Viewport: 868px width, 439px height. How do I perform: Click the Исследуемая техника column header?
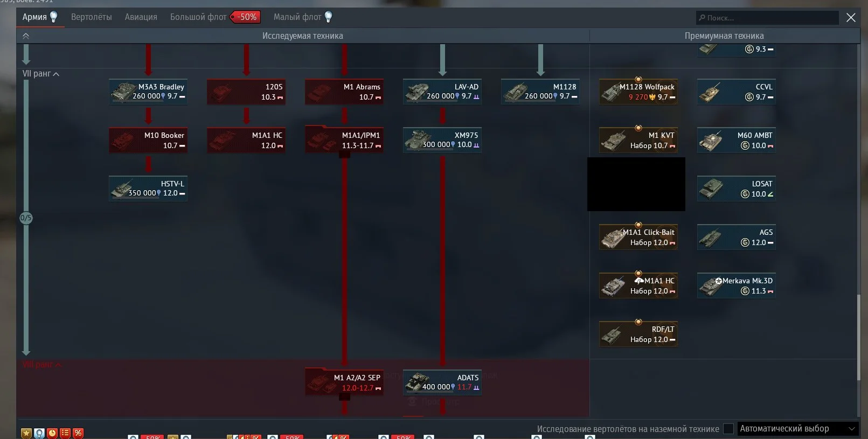click(x=303, y=36)
